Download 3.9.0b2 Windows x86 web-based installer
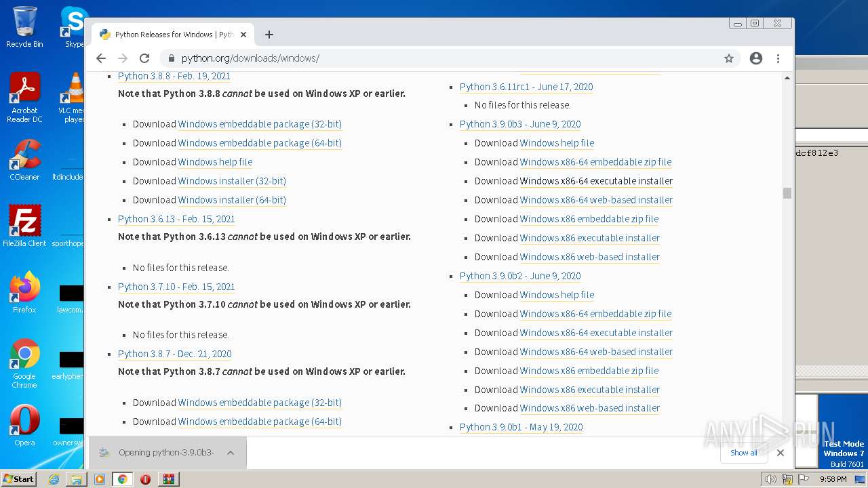Viewport: 868px width, 488px height. (590, 408)
